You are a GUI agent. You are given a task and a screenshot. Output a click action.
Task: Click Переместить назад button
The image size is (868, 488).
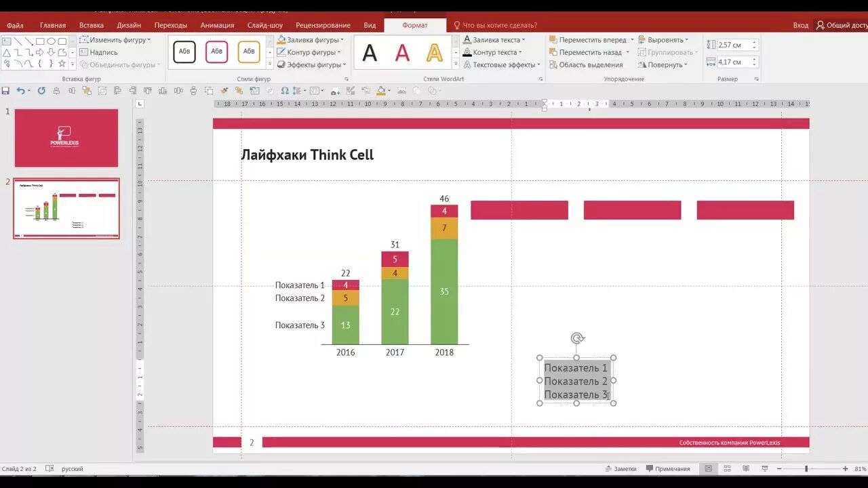point(585,52)
